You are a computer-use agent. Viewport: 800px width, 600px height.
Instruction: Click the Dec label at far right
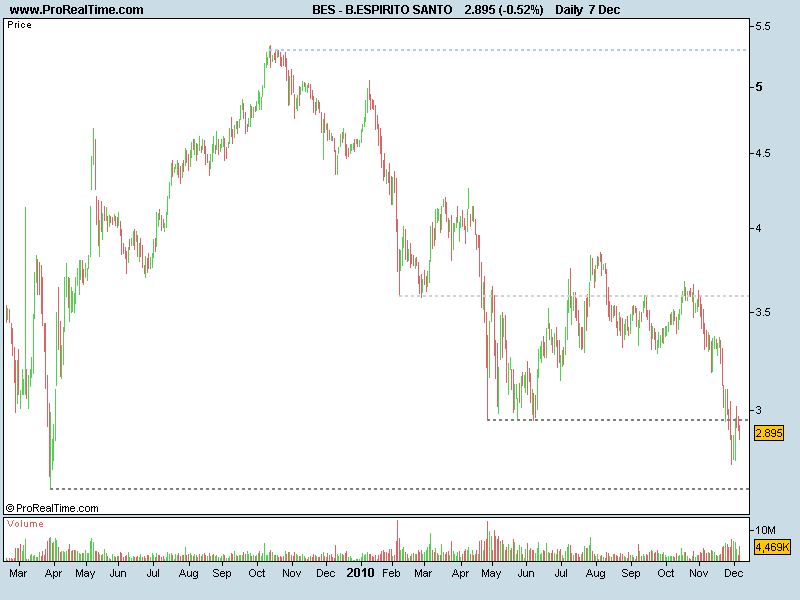coord(734,573)
